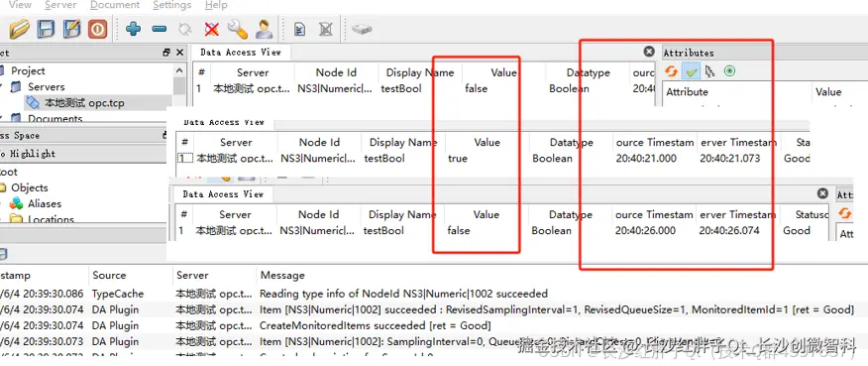Image resolution: width=868 pixels, height=366 pixels.
Task: Click the Source column header in log
Action: pyautogui.click(x=109, y=275)
